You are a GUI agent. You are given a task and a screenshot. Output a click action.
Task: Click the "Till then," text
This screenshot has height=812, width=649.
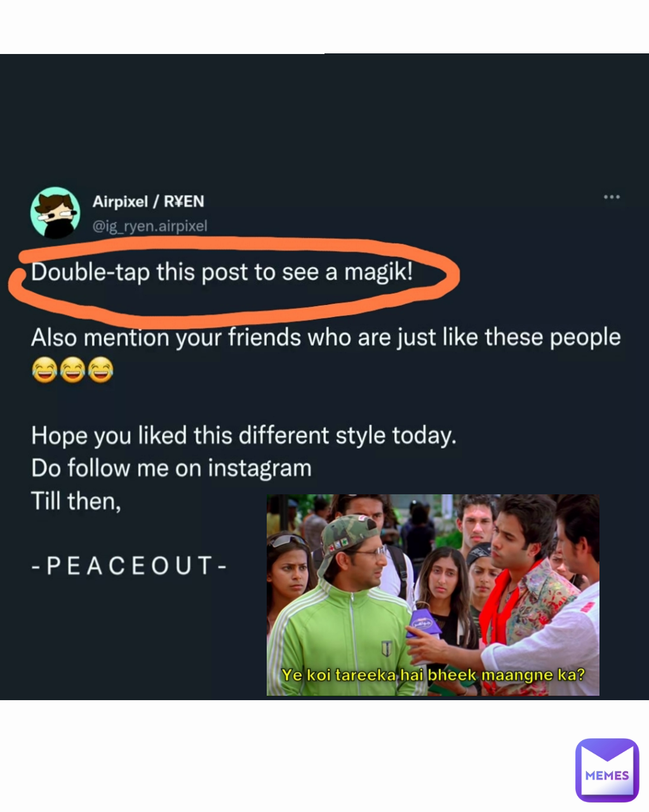tap(76, 501)
